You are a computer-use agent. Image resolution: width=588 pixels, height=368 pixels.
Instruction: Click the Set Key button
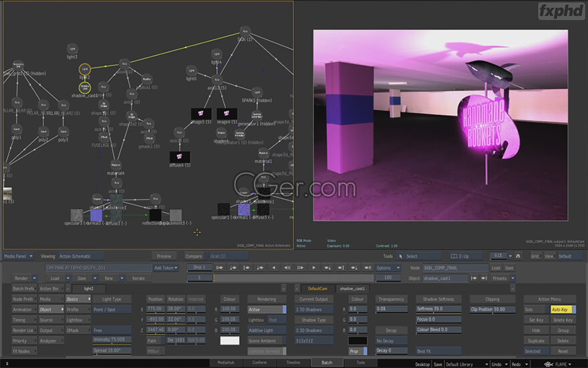pyautogui.click(x=537, y=320)
